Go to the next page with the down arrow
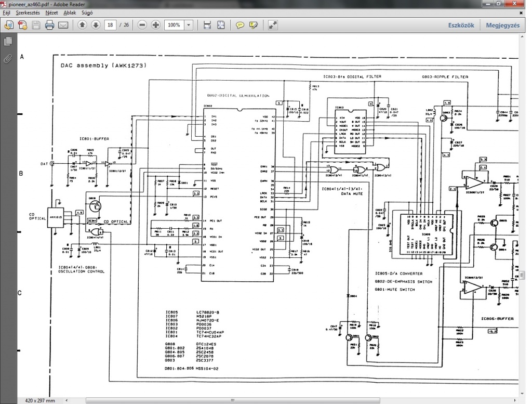This screenshot has height=404, width=532. tap(96, 25)
